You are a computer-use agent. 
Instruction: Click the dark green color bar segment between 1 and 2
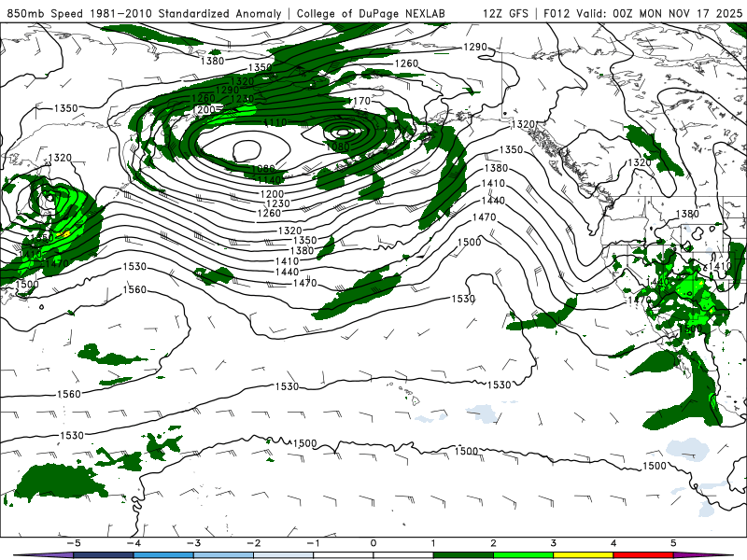click(463, 555)
